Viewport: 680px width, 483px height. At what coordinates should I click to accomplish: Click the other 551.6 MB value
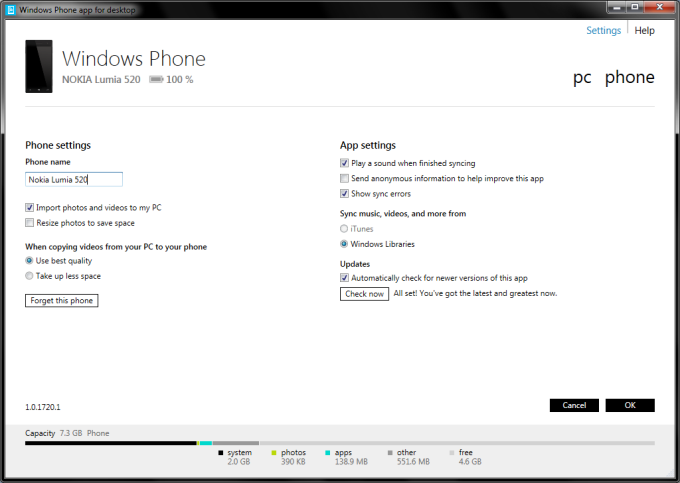(413, 462)
